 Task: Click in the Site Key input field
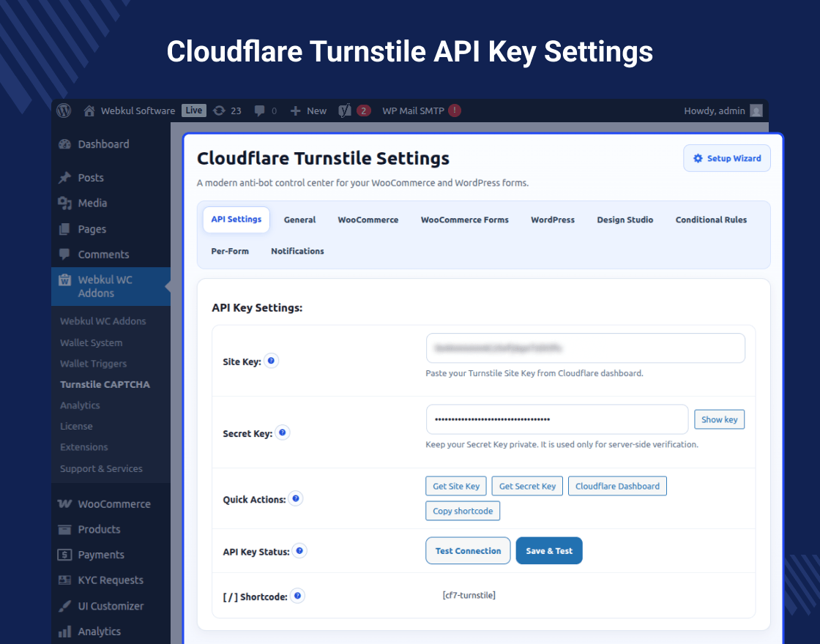point(585,348)
